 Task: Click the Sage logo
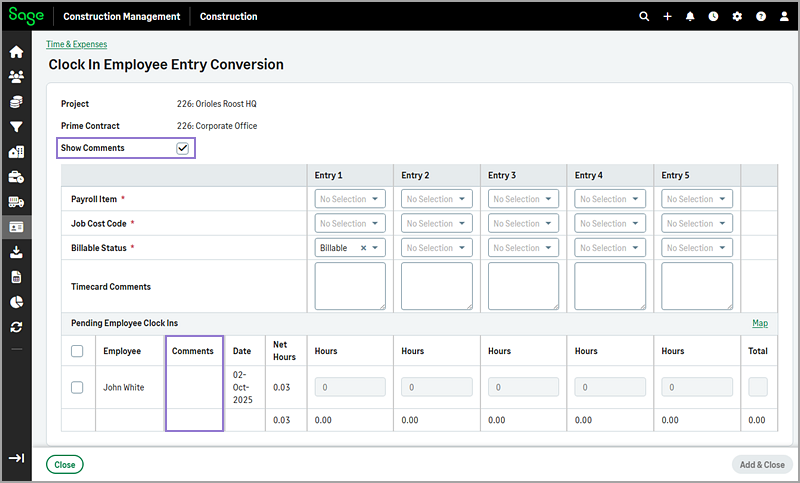[26, 16]
